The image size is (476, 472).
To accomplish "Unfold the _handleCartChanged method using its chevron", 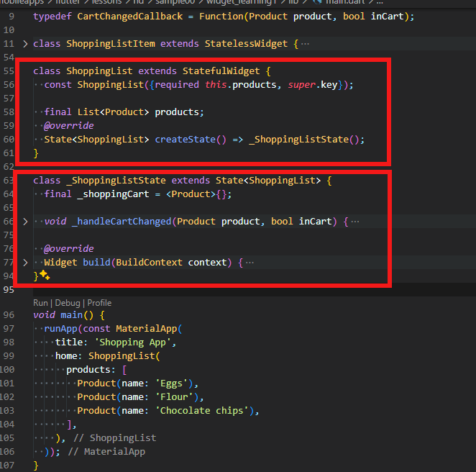I will (x=26, y=222).
